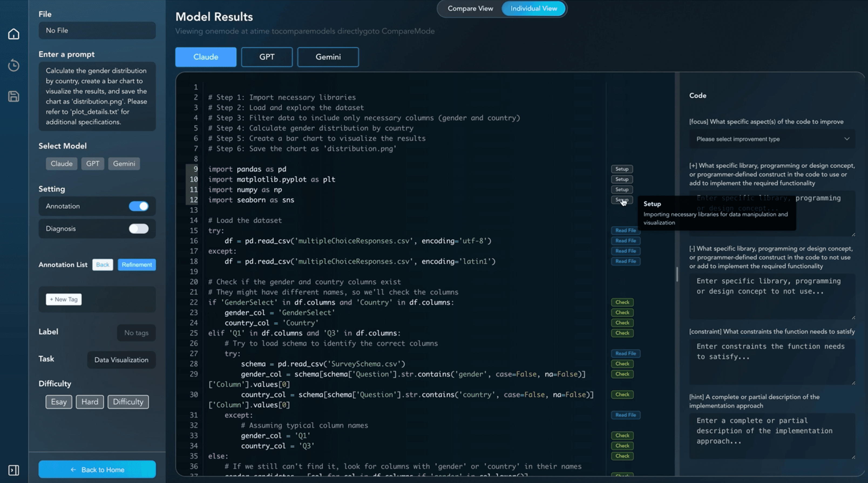Click Read File tag on line 18
The width and height of the screenshot is (868, 483).
tap(626, 261)
